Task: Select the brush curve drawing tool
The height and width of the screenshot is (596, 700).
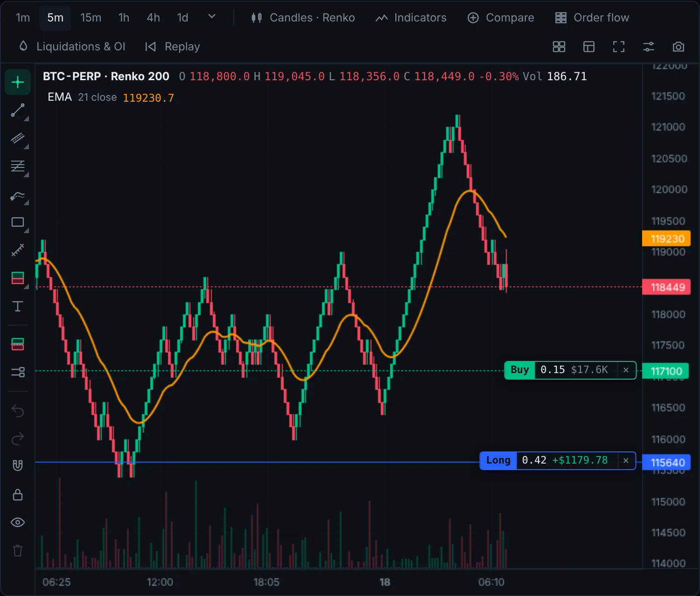Action: [18, 195]
